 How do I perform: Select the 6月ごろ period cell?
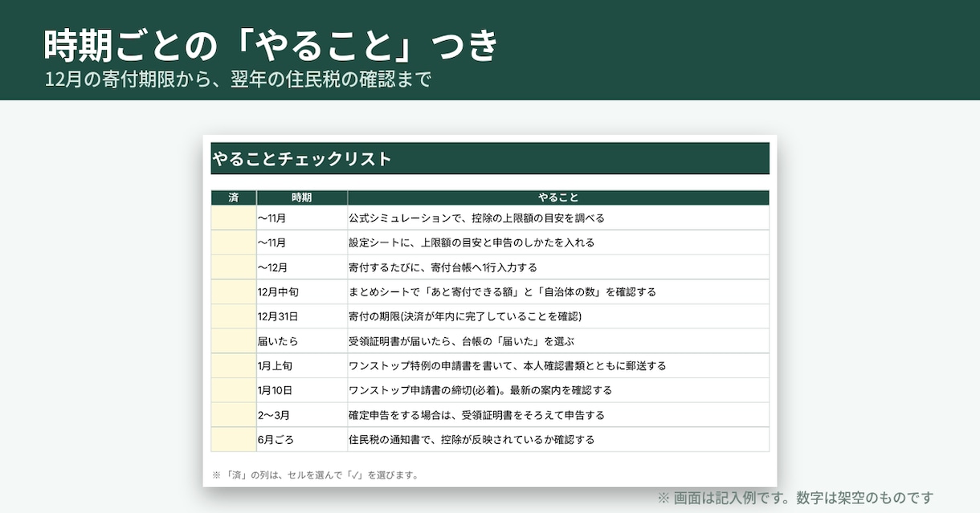coord(302,440)
